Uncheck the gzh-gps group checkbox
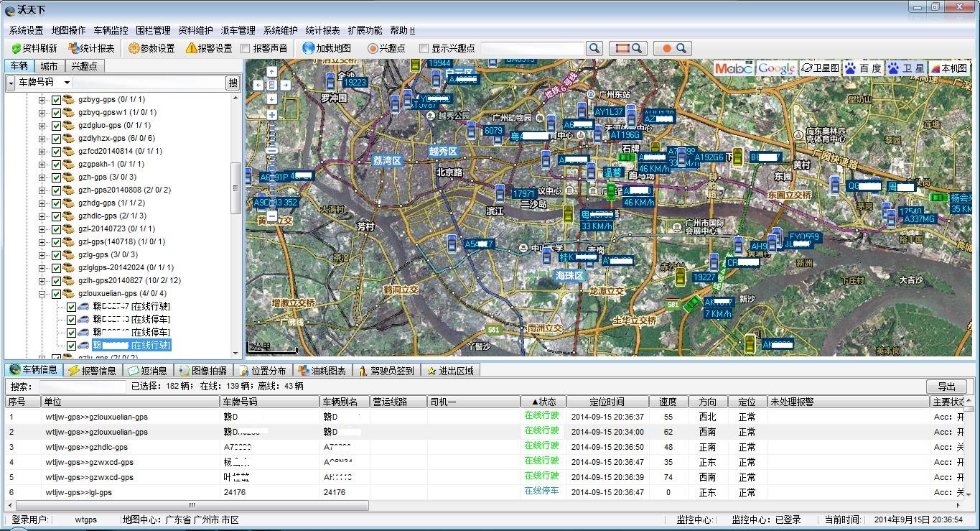 click(x=56, y=177)
